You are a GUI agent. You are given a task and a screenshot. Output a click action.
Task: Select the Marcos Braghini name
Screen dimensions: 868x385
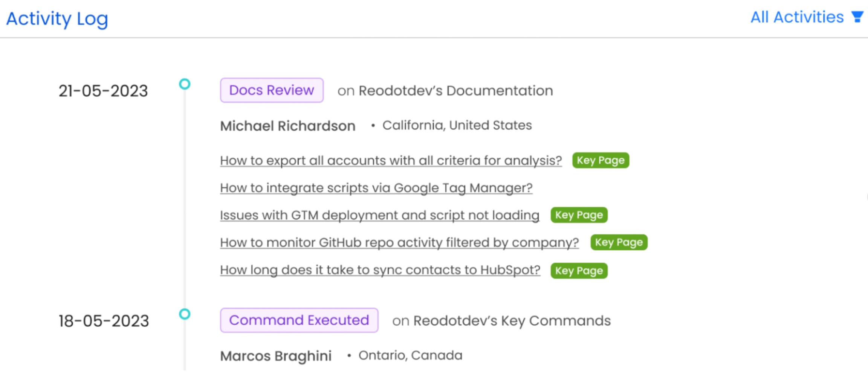[x=276, y=356]
